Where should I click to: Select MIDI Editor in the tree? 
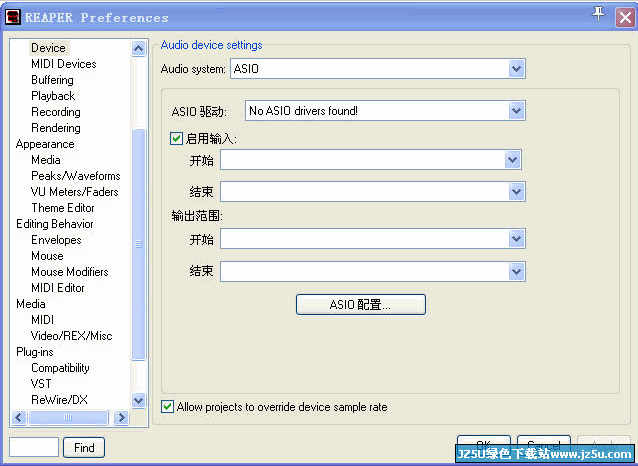[x=58, y=288]
